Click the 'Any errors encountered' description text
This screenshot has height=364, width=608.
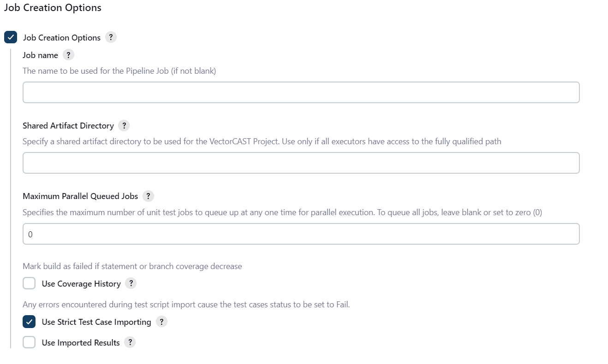tap(186, 305)
